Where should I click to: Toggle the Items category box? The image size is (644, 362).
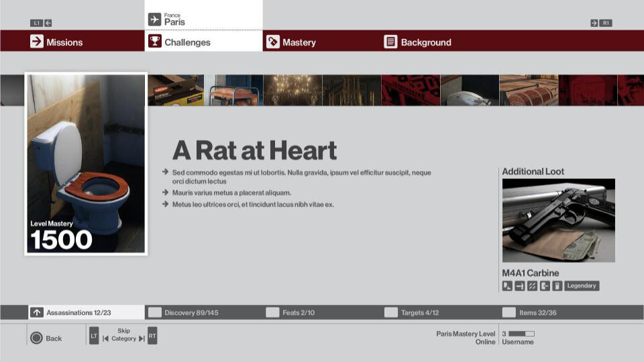coord(509,312)
